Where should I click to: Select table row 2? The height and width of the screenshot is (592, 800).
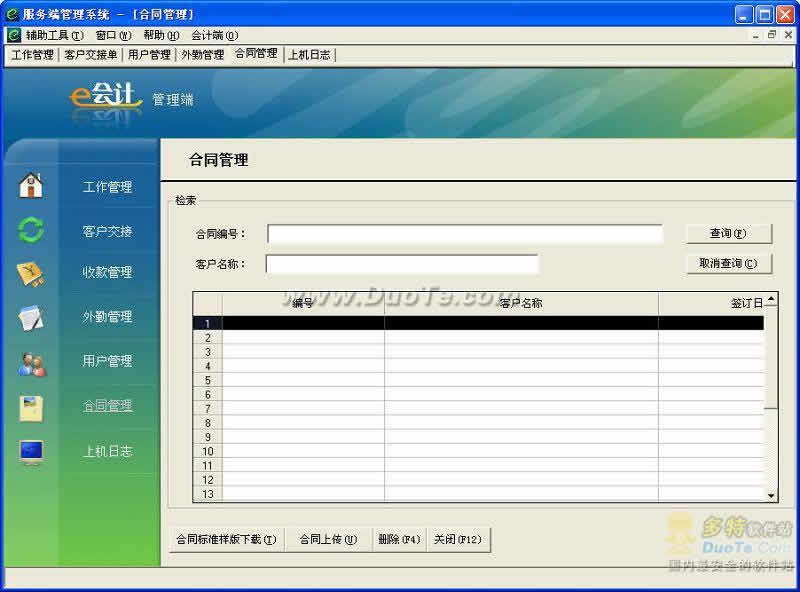[479, 337]
